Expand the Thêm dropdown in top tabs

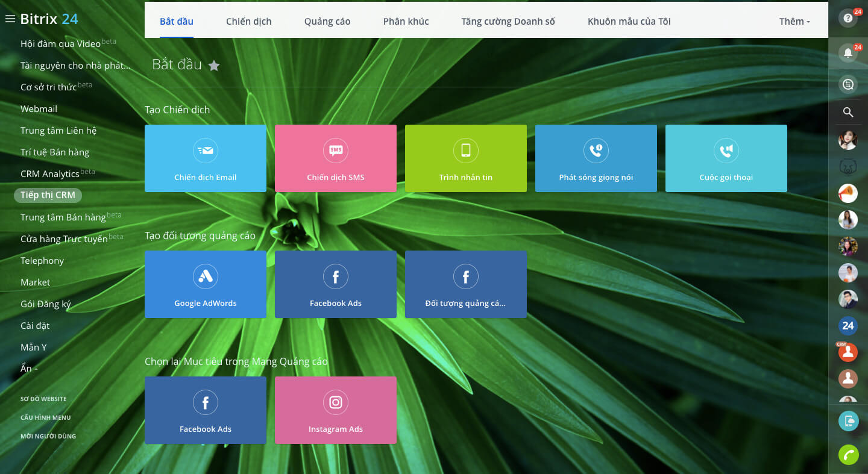point(794,21)
